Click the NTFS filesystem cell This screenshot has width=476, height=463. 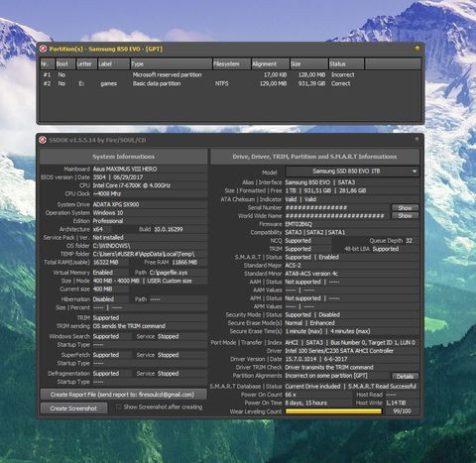222,83
